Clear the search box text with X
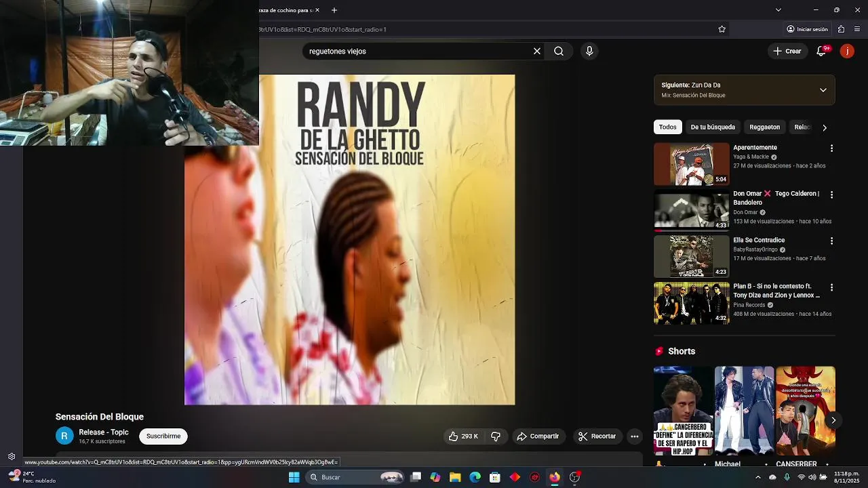 537,51
